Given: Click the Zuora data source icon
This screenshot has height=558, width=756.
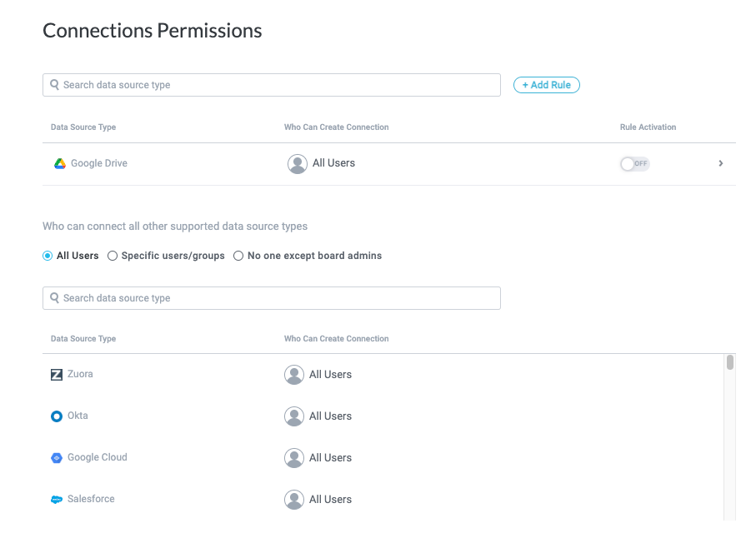Looking at the screenshot, I should (57, 374).
